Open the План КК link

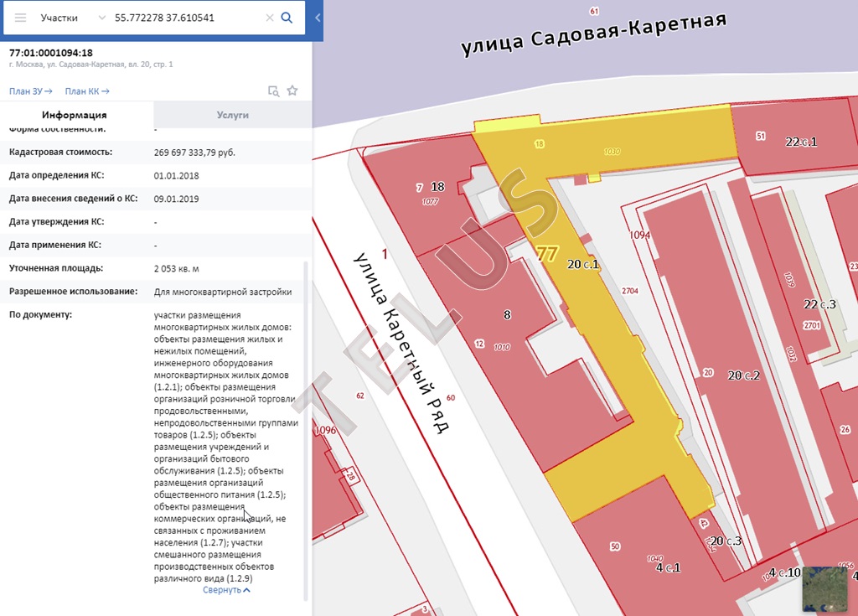pos(87,91)
